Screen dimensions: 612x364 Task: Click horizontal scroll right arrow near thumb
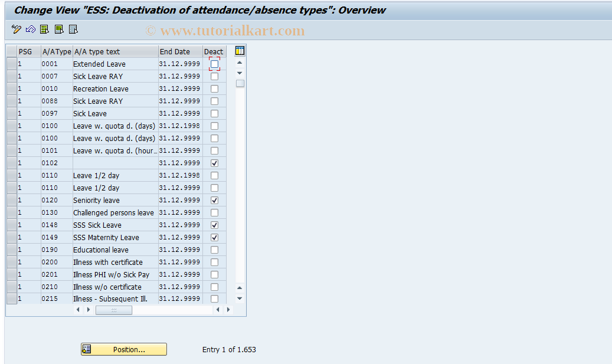point(88,310)
